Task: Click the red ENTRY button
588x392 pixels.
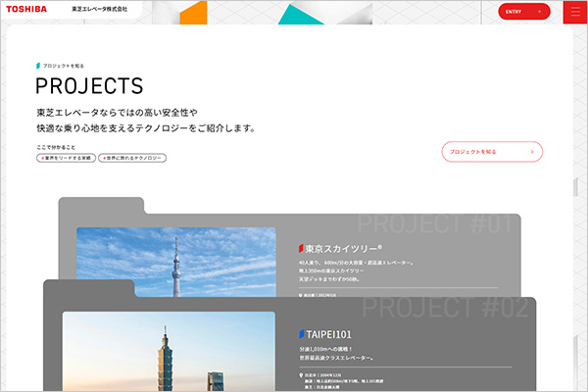Action: (x=524, y=12)
